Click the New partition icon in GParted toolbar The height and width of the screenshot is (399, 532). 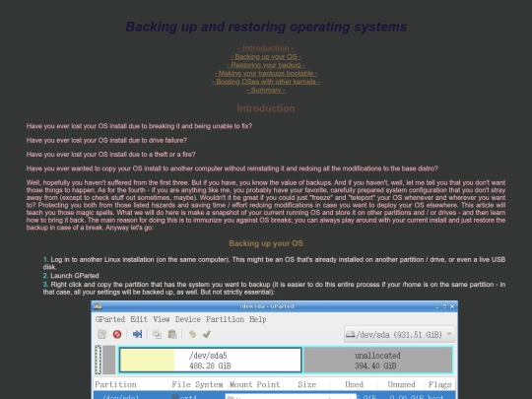101,334
